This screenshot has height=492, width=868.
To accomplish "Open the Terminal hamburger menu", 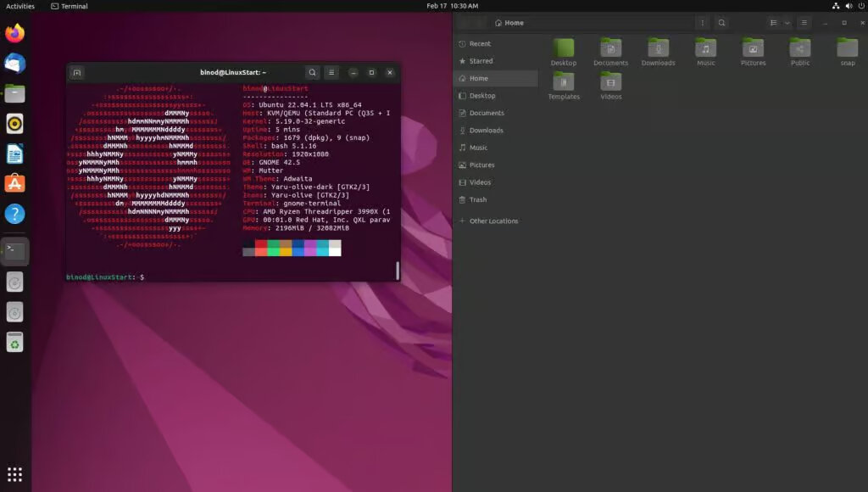I will 331,73.
